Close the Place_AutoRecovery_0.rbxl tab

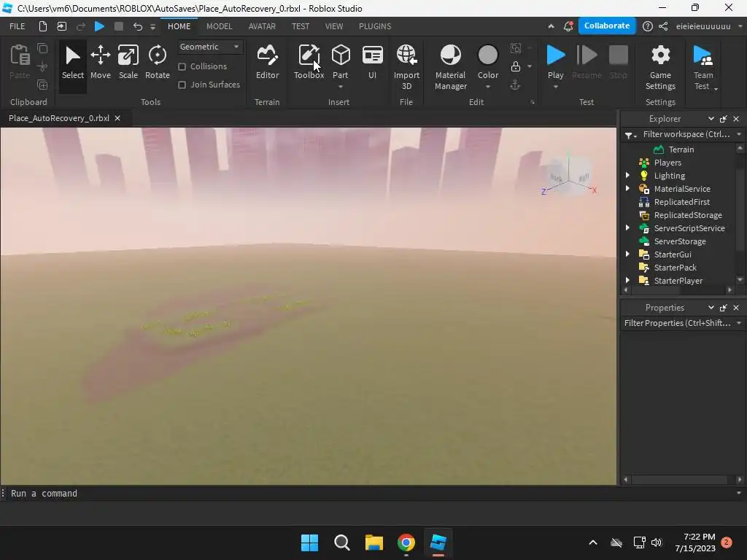pyautogui.click(x=117, y=118)
